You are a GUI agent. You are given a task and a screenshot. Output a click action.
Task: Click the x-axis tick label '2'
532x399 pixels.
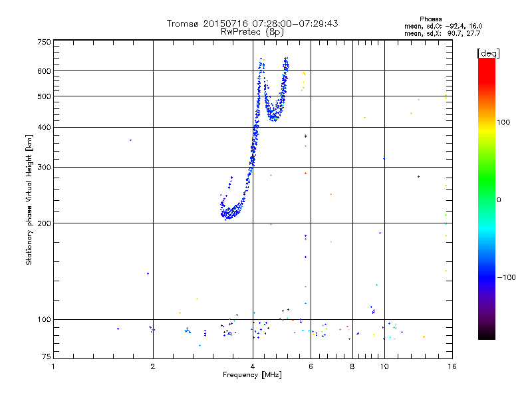tap(153, 366)
